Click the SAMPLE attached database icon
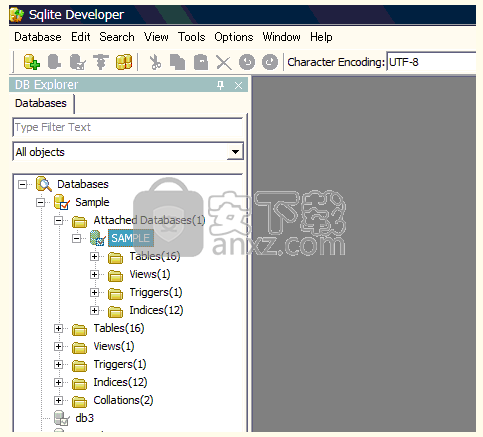This screenshot has width=483, height=437. 98,238
